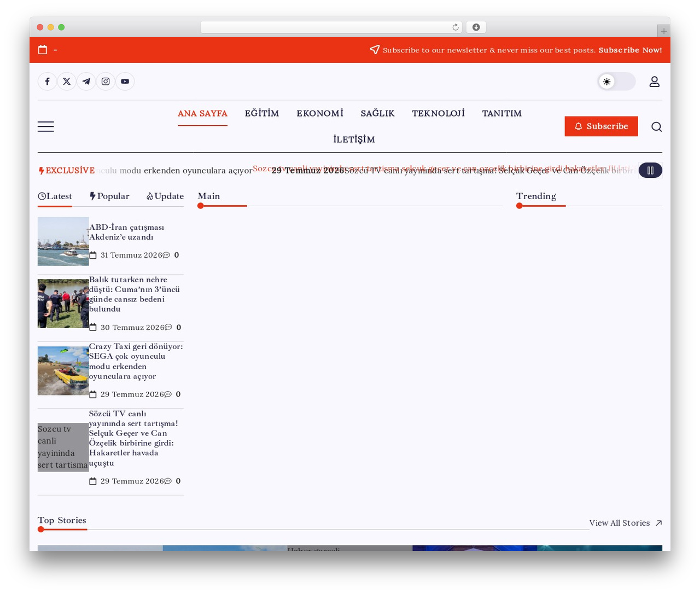
Task: Open the Facebook social link
Action: (x=48, y=82)
